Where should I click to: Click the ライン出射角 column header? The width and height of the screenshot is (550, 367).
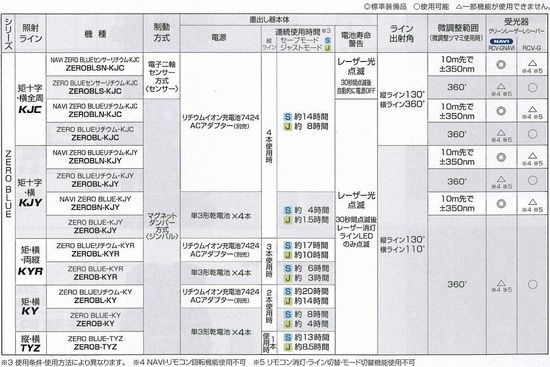[x=402, y=33]
